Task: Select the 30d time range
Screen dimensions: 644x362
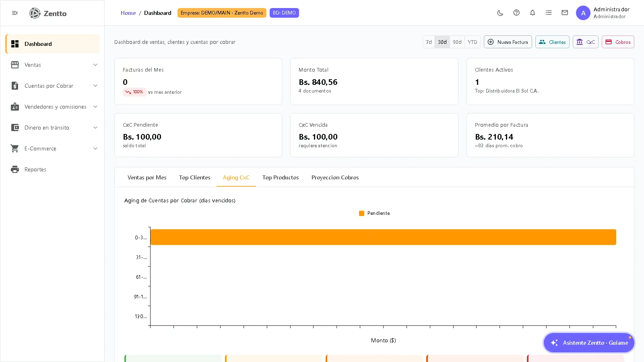Action: pos(442,42)
